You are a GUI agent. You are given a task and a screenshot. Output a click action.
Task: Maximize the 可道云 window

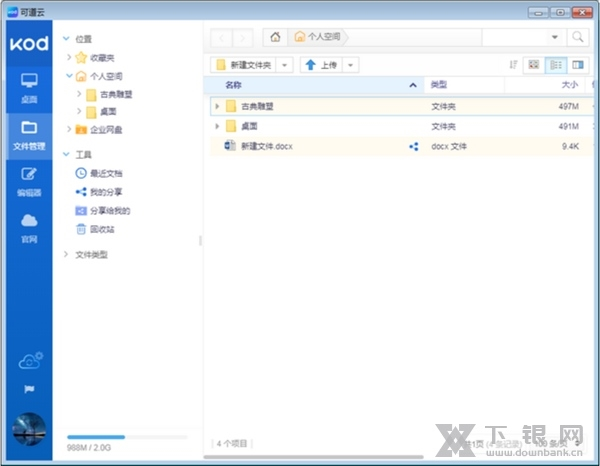[x=560, y=13]
